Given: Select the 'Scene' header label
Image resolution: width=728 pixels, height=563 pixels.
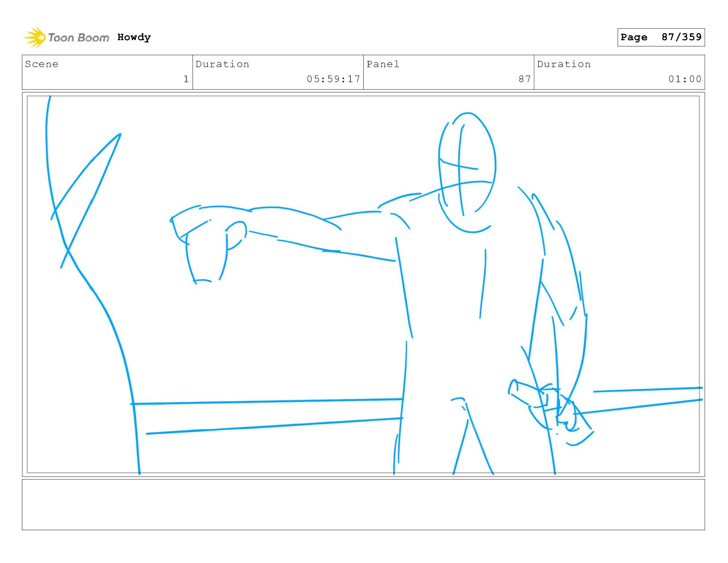Looking at the screenshot, I should [41, 64].
